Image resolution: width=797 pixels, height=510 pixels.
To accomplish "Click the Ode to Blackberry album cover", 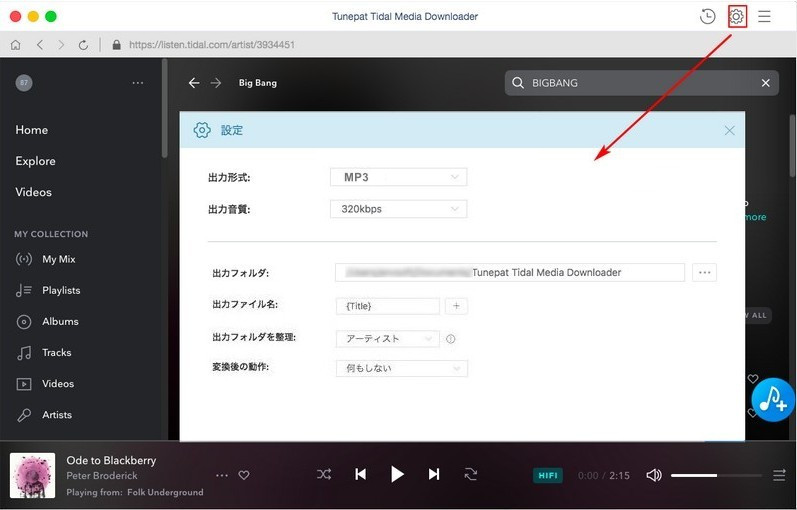I will tap(33, 475).
